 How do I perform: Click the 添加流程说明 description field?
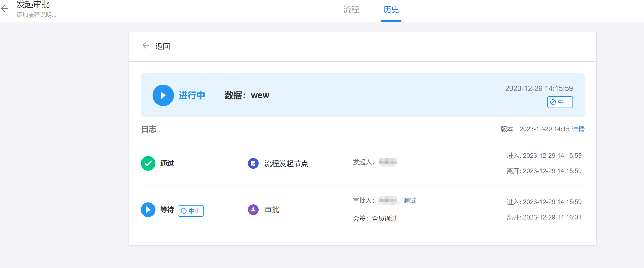[36, 15]
